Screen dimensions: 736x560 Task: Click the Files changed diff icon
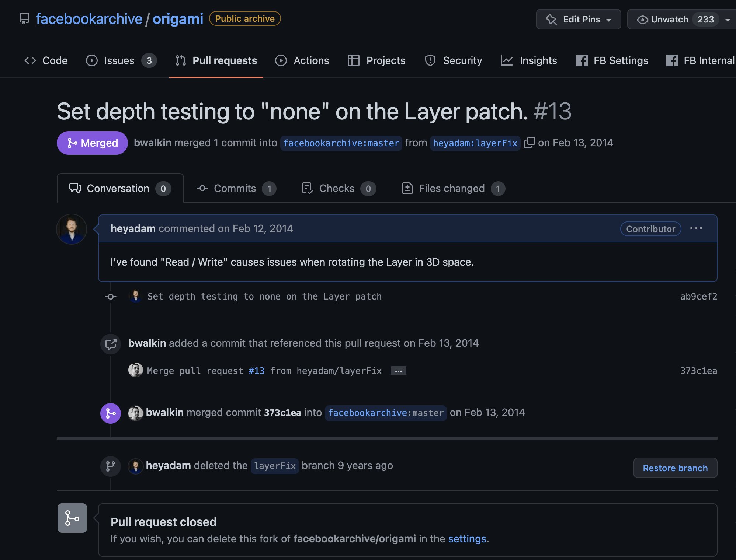click(407, 188)
